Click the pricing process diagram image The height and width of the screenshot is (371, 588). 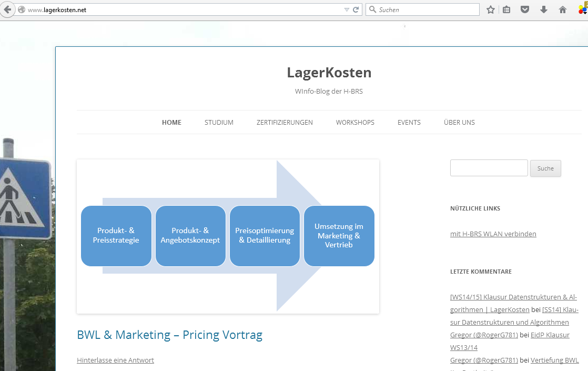coord(228,236)
